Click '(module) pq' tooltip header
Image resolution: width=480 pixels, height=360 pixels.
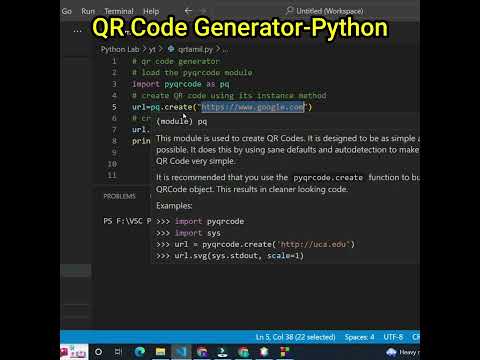pos(182,122)
